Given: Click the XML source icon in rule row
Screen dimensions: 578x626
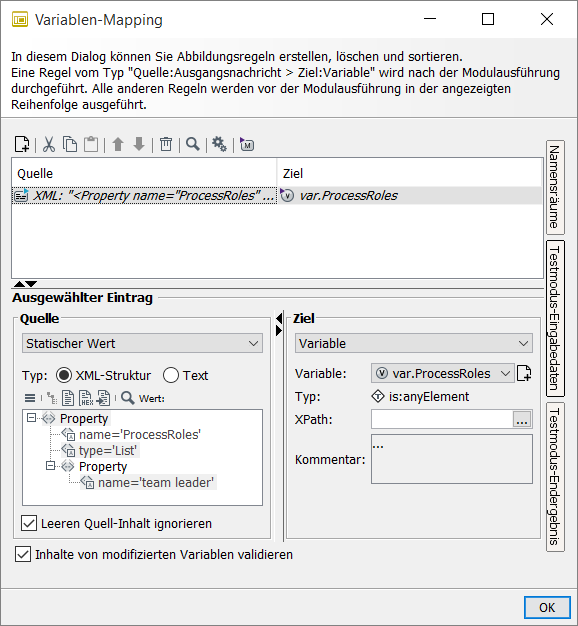Looking at the screenshot, I should click(22, 195).
